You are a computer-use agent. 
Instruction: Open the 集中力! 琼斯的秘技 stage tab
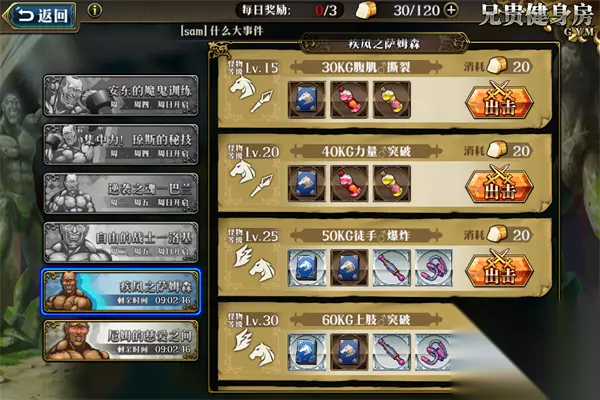click(121, 144)
